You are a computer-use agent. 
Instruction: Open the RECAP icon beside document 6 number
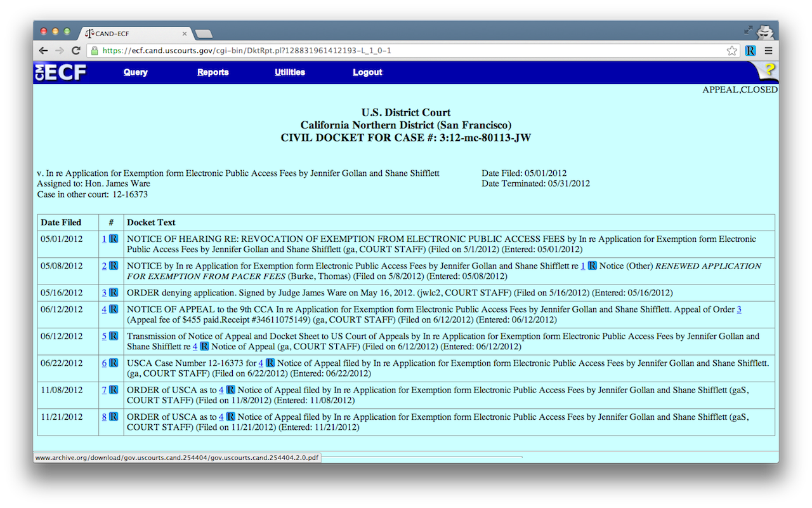[114, 363]
